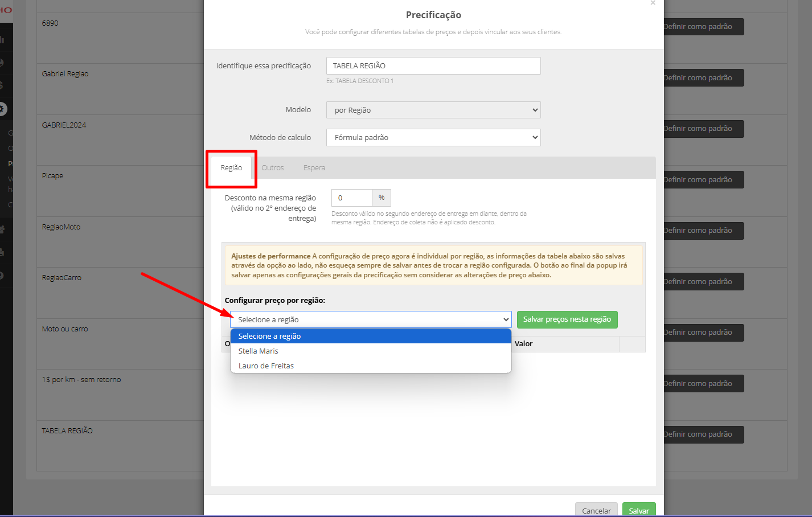The image size is (812, 517).
Task: Click the Cancelar button in the dialog
Action: coord(596,510)
